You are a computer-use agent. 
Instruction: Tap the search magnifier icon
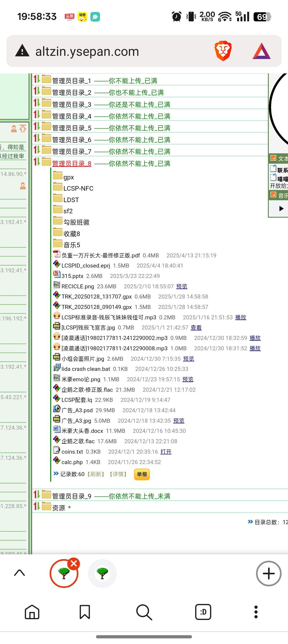coord(144,612)
